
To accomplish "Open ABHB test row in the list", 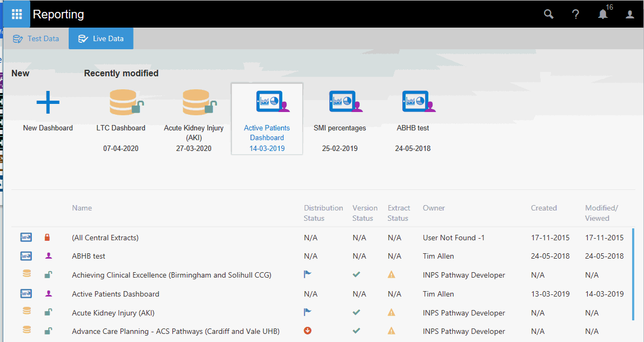I will (89, 256).
